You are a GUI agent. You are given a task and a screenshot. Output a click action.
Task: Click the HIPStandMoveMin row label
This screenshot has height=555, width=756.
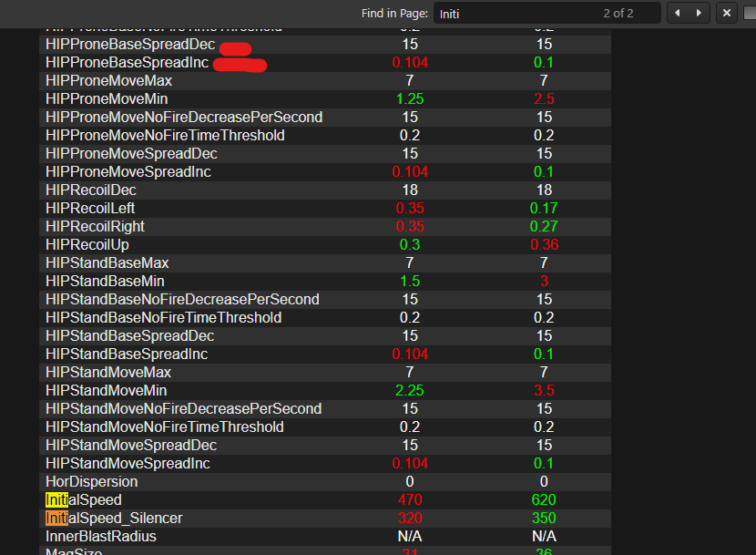click(x=106, y=390)
